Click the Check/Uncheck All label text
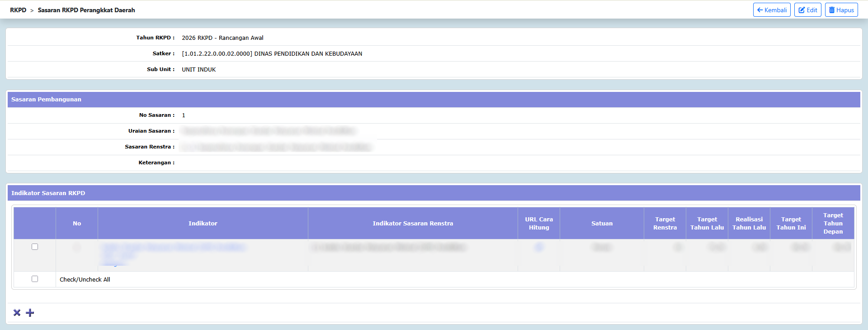This screenshot has width=868, height=330. tap(85, 280)
